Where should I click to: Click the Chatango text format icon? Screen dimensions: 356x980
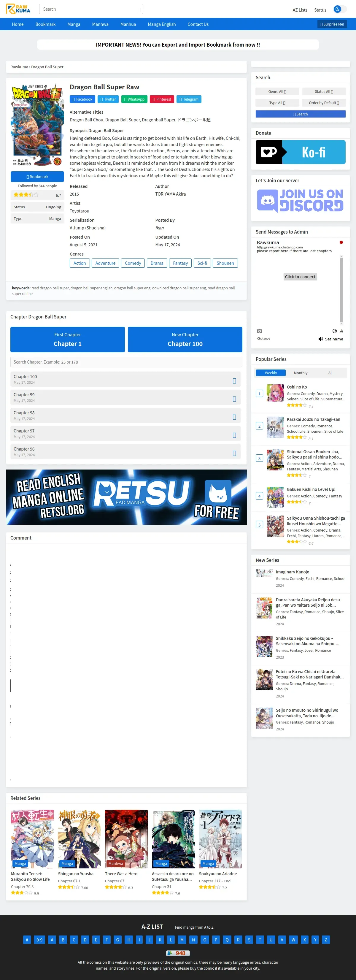[341, 331]
